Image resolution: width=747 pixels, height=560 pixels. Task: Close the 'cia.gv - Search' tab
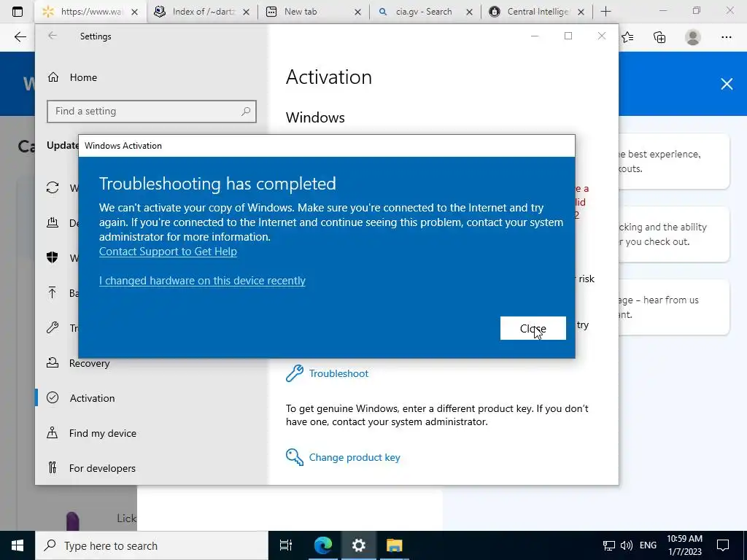[x=469, y=12]
